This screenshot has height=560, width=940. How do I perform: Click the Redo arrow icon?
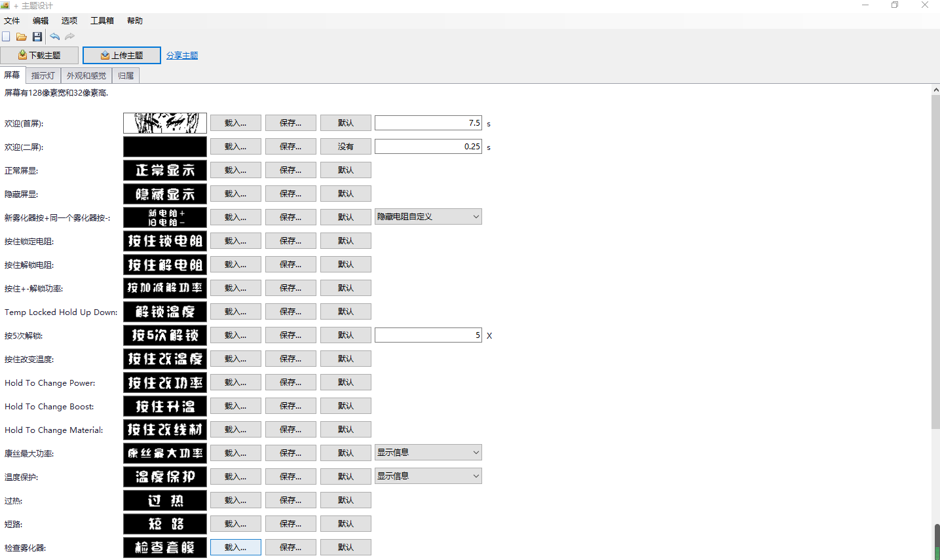point(69,37)
